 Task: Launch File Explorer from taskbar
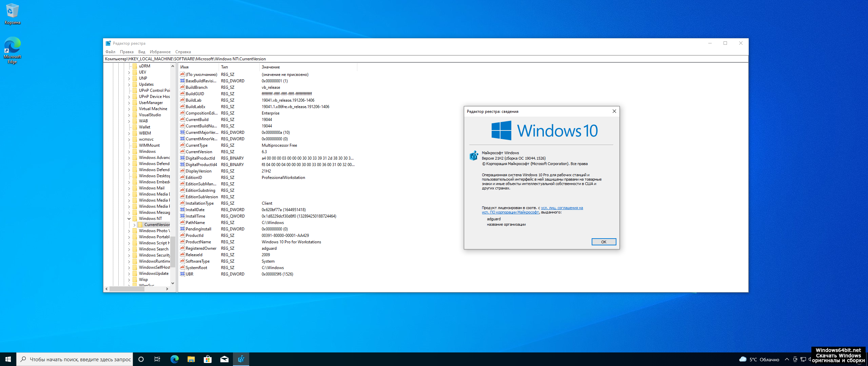(x=191, y=359)
